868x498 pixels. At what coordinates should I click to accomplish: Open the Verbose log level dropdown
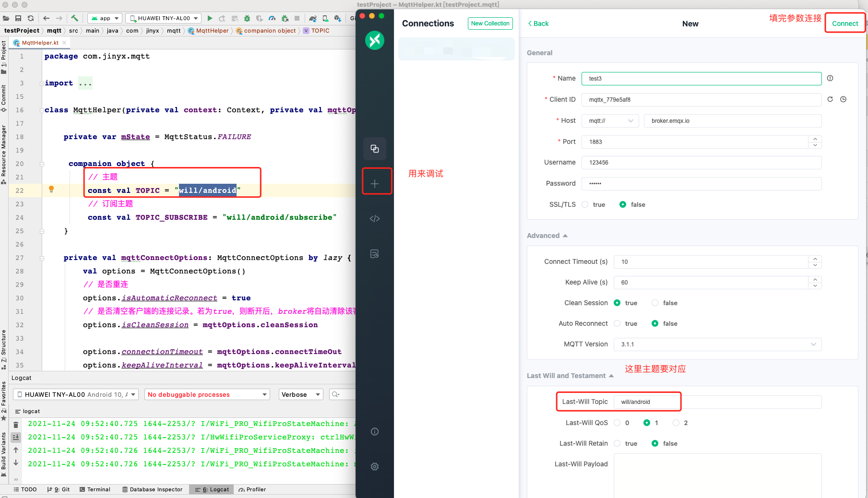pyautogui.click(x=301, y=394)
